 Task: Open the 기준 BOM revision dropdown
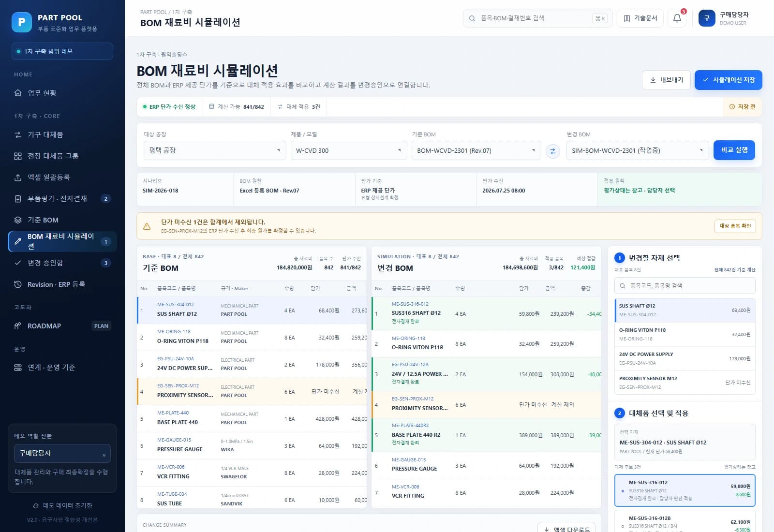pos(476,150)
